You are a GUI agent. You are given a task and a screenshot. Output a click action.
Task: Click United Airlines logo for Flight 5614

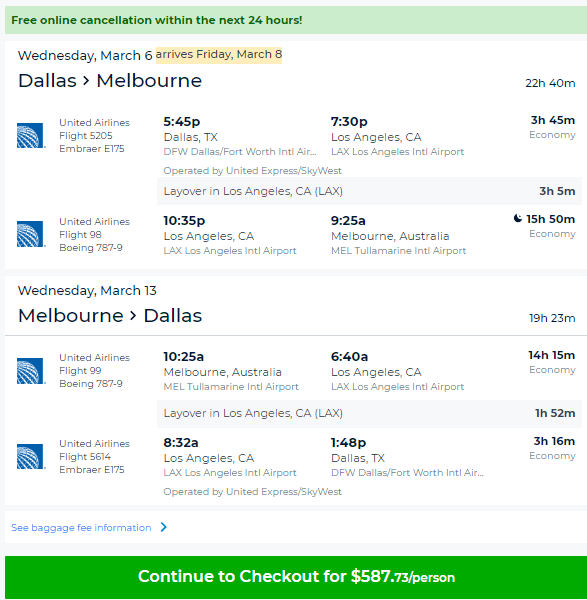[x=31, y=456]
